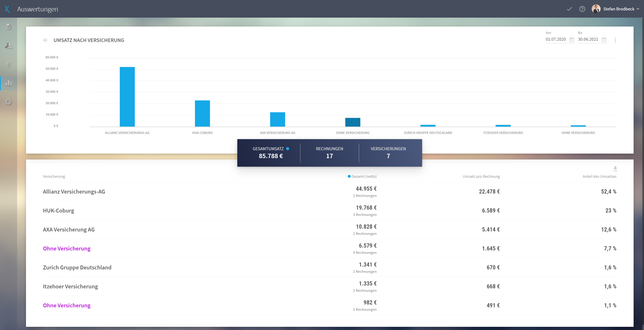Edit the Bis date field 30.06.2021
The height and width of the screenshot is (330, 644).
coord(588,39)
